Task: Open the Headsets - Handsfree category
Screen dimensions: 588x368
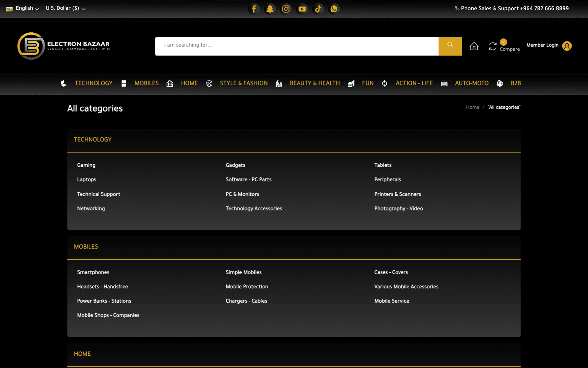Action: coord(102,287)
